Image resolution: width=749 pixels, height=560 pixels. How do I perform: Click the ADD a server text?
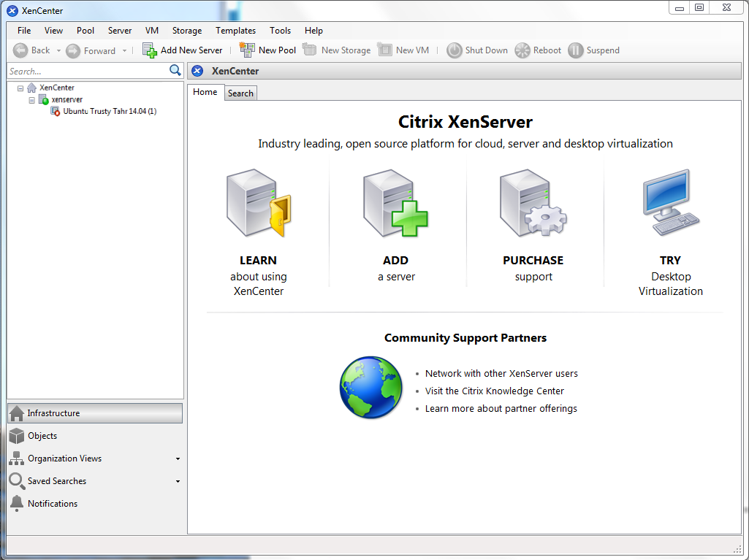396,268
